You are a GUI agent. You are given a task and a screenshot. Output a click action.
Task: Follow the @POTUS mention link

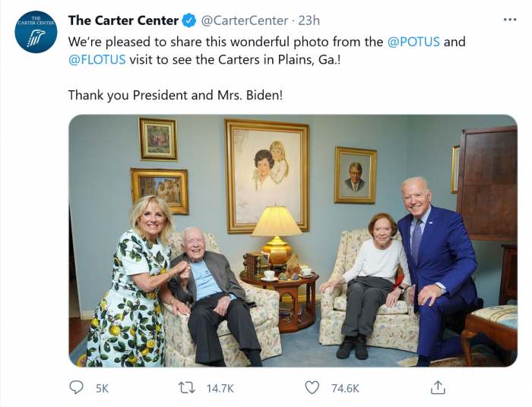pos(413,42)
